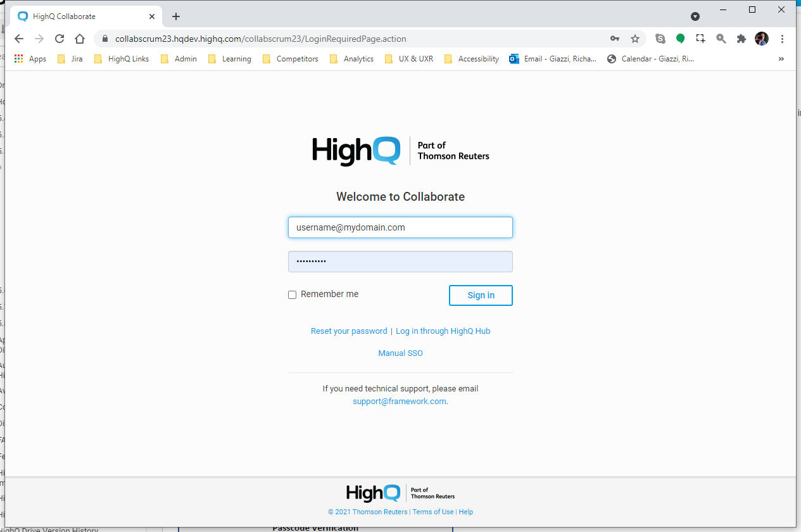Open the Skype extension icon

coord(660,39)
